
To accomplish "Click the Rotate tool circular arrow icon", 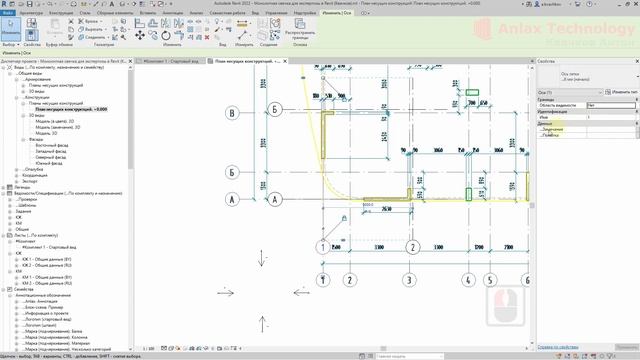I will click(166, 36).
